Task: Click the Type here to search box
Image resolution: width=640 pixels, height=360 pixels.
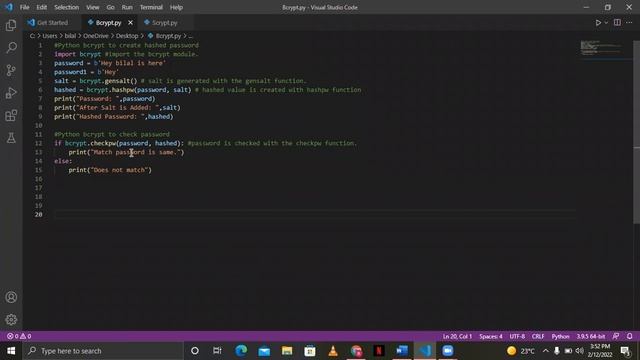Action: tap(103, 351)
